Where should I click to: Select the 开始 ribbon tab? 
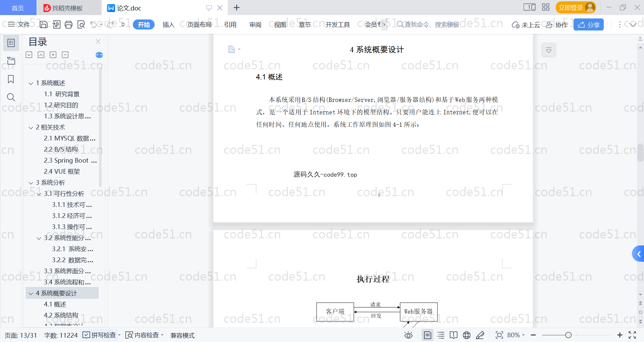(144, 24)
